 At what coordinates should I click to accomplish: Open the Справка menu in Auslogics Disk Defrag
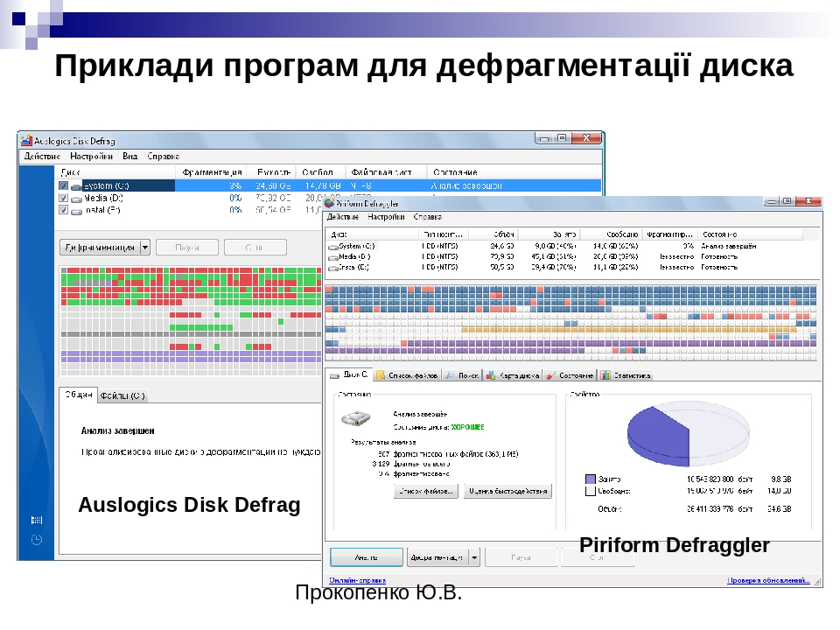pos(164,157)
